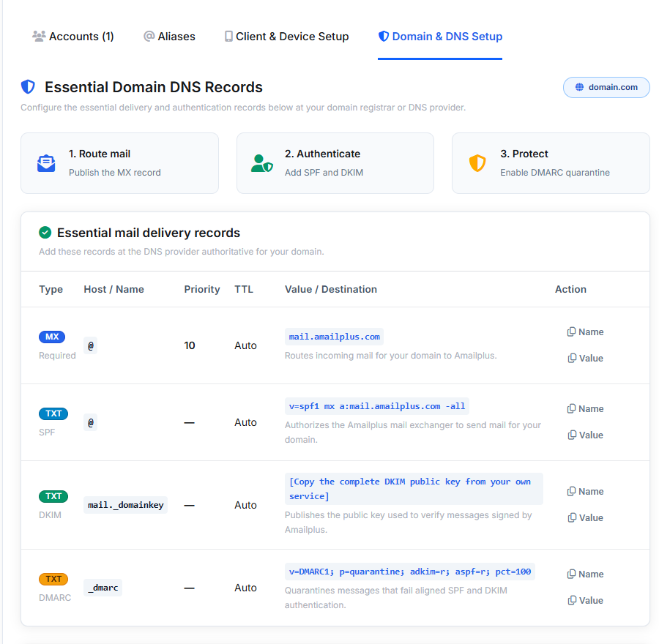This screenshot has height=644, width=659.
Task: Copy Value for the DKIM record
Action: (x=585, y=518)
